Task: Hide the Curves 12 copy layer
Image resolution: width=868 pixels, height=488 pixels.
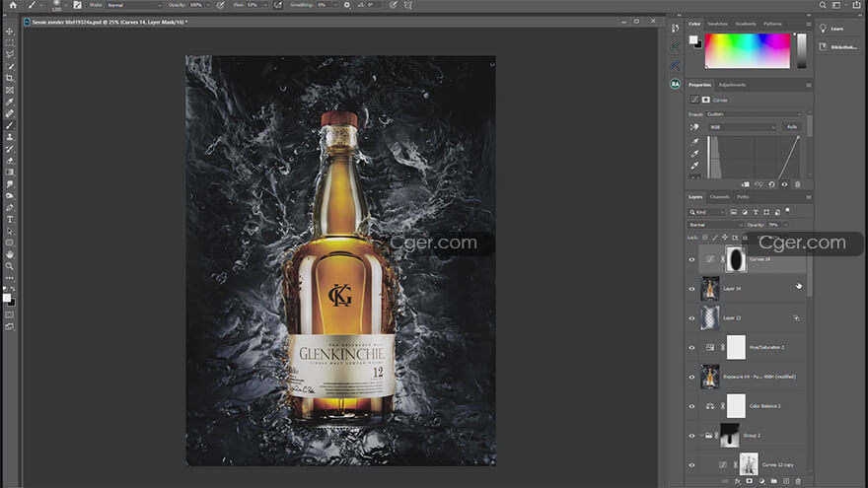Action: point(691,464)
